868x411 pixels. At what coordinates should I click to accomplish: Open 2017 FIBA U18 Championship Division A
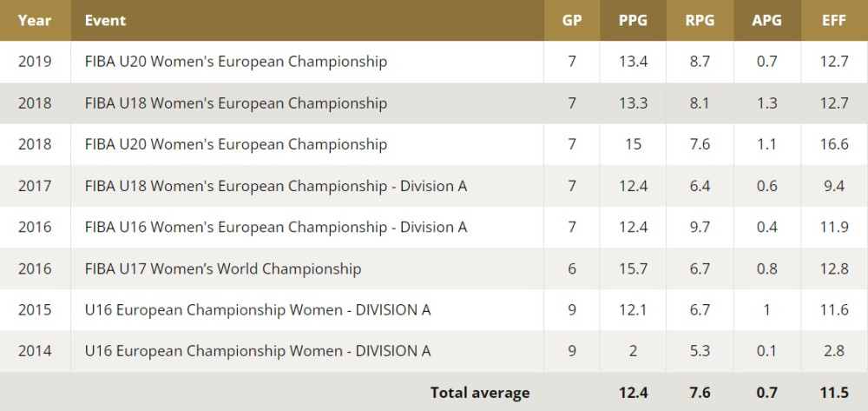(x=276, y=186)
